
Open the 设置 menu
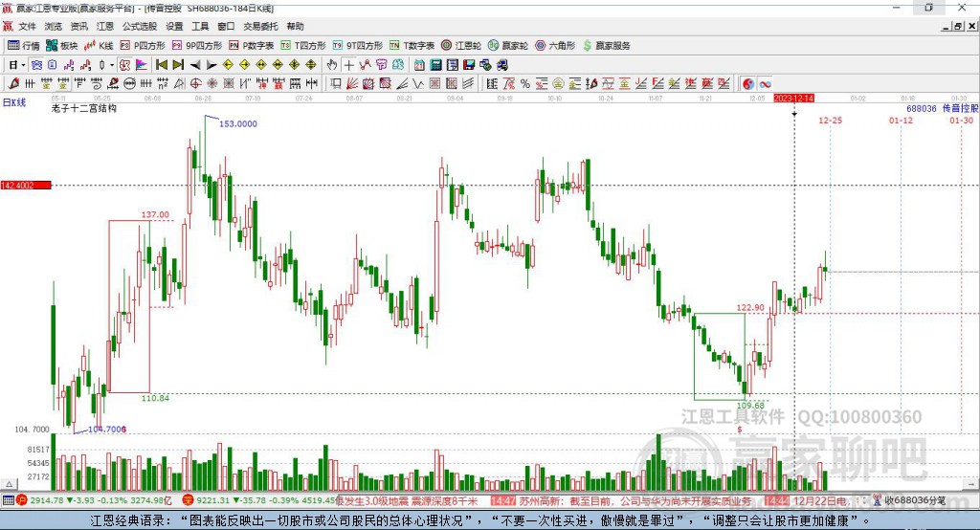174,26
